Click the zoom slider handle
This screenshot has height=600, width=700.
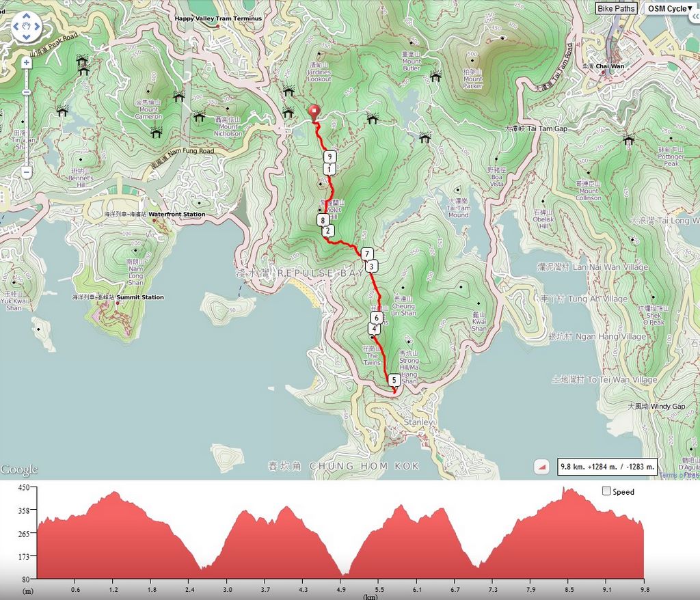pos(27,92)
